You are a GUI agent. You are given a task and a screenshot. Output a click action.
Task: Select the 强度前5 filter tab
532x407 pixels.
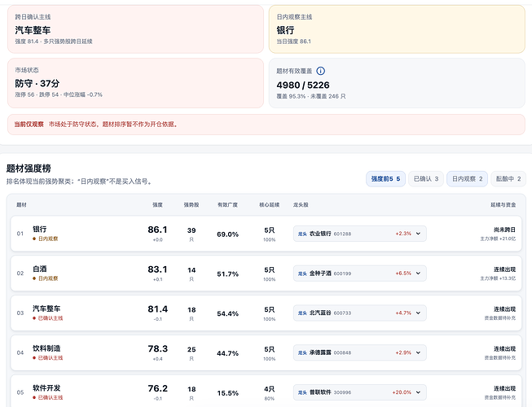click(x=385, y=178)
